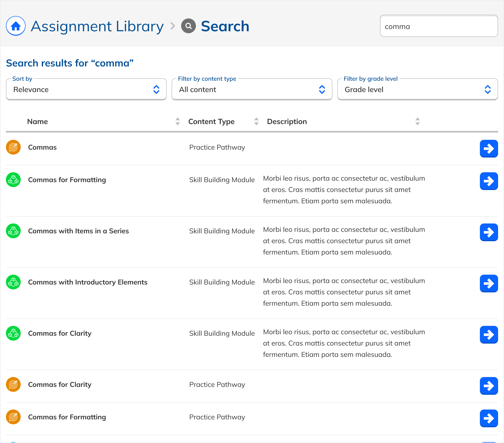Click arrow button for Commas with Introductory Elements

click(488, 283)
